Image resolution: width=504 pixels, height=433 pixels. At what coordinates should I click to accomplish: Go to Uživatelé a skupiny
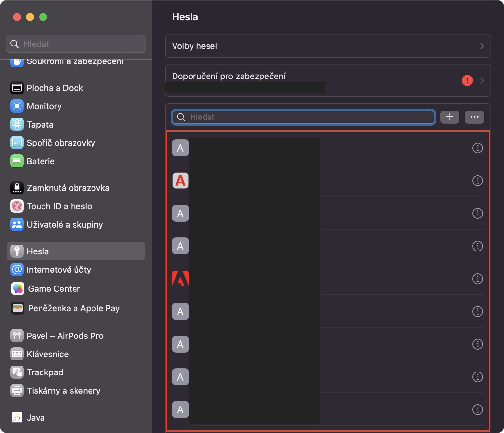pyautogui.click(x=65, y=224)
